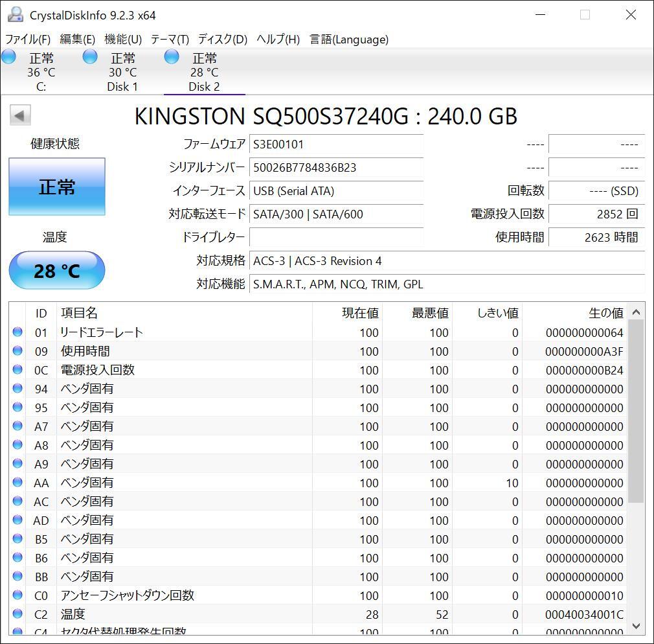This screenshot has height=644, width=654.
Task: Click worst value 52 in 温度 row
Action: tap(442, 614)
